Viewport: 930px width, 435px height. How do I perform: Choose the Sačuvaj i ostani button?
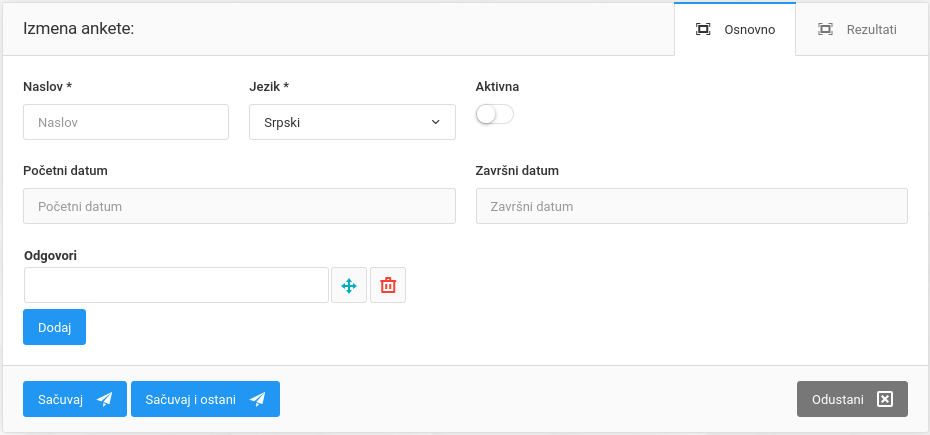[205, 400]
